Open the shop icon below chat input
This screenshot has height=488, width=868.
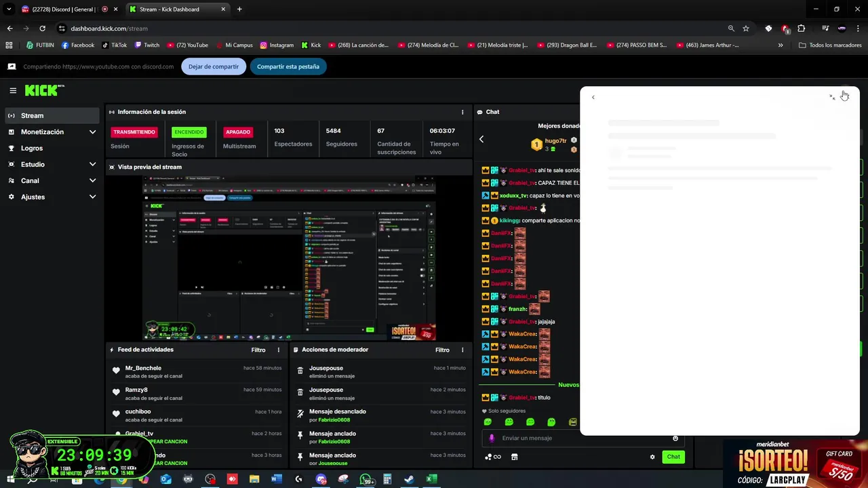coord(514,457)
